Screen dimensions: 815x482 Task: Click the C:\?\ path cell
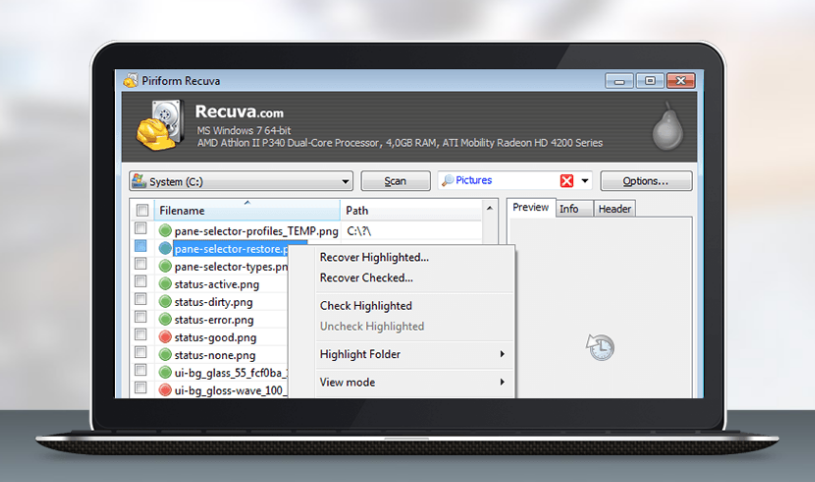pyautogui.click(x=359, y=231)
